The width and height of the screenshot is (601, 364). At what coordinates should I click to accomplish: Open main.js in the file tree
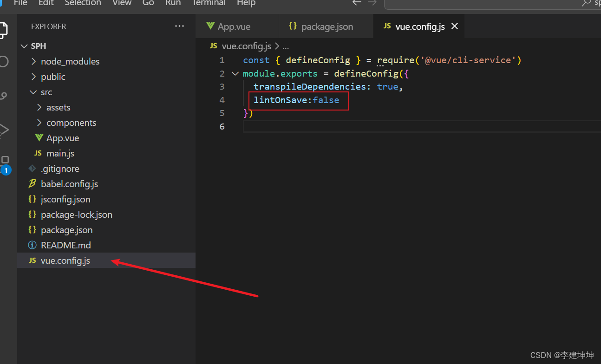tap(60, 153)
